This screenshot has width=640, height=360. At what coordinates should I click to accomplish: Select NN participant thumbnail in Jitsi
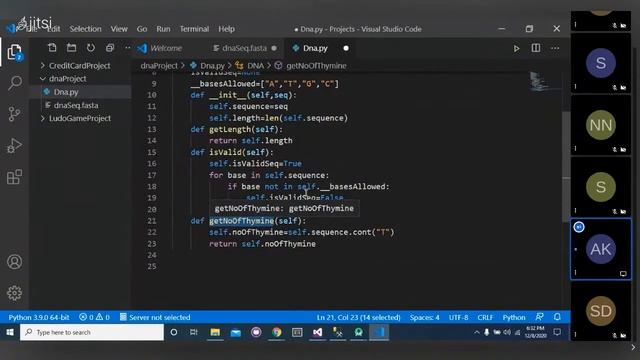pos(600,125)
